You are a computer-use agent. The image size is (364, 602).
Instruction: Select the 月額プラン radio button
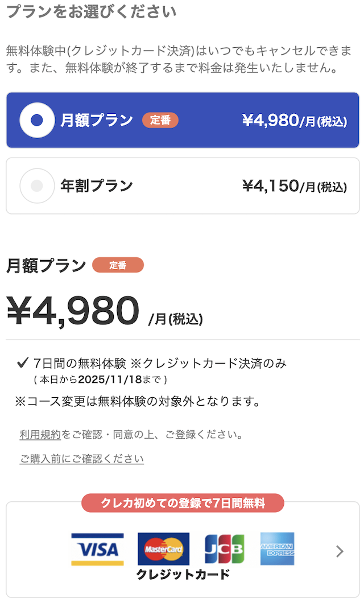point(37,120)
